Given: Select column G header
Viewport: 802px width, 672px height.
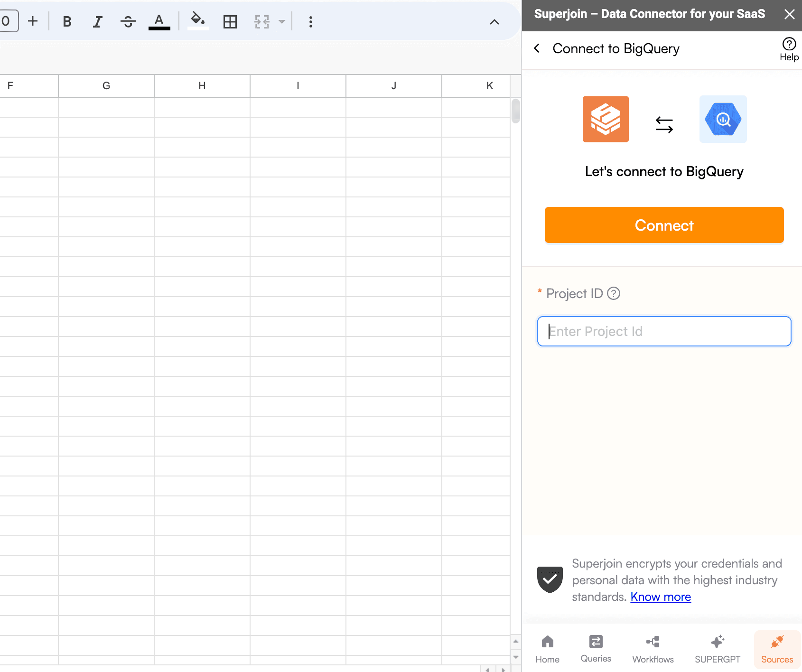Looking at the screenshot, I should click(106, 86).
